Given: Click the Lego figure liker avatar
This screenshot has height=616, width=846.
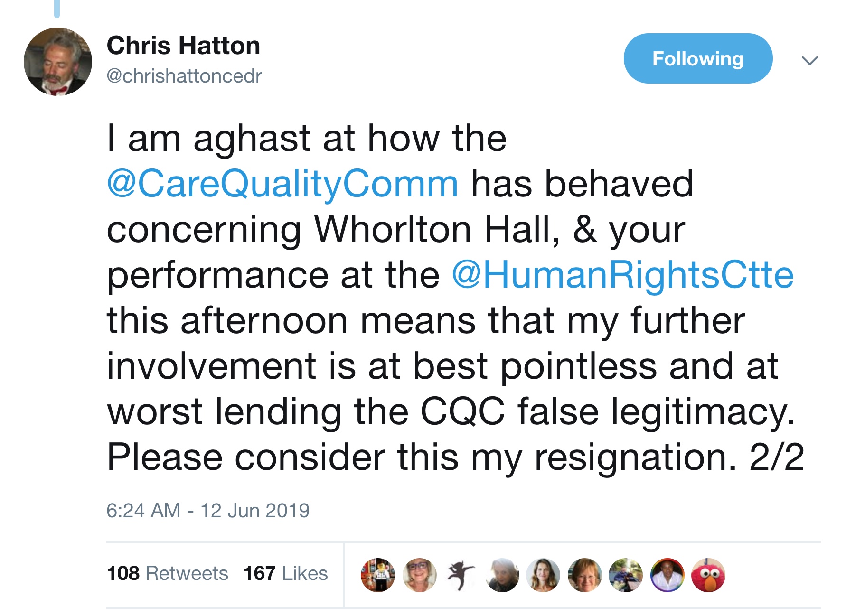Looking at the screenshot, I should [378, 575].
